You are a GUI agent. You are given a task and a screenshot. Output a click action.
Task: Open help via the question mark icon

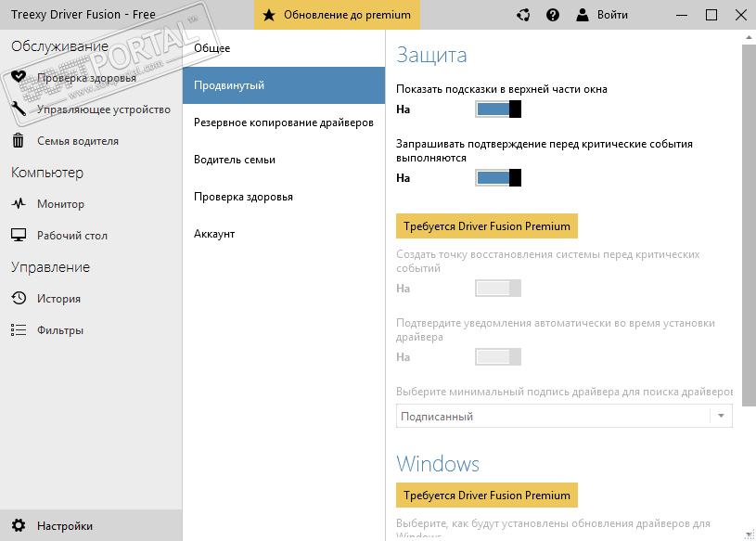point(553,15)
